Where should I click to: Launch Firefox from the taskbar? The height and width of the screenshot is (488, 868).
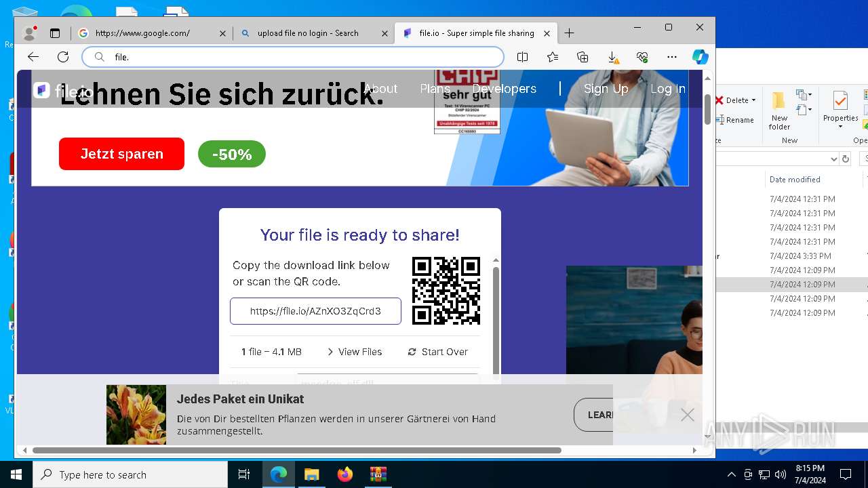(x=344, y=474)
